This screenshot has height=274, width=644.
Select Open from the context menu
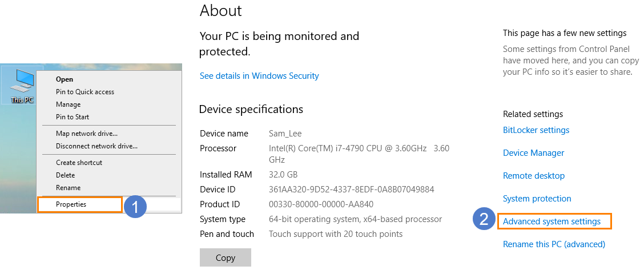pos(65,79)
